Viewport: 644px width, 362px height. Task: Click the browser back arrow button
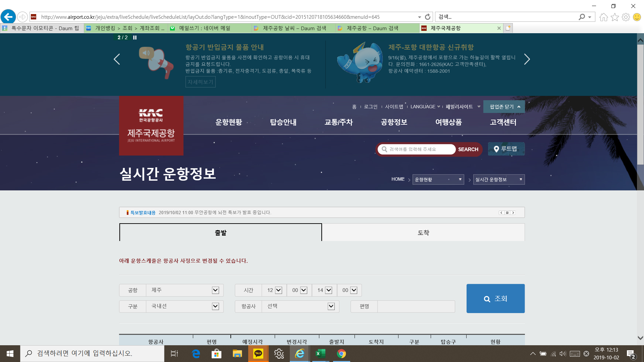(x=8, y=17)
